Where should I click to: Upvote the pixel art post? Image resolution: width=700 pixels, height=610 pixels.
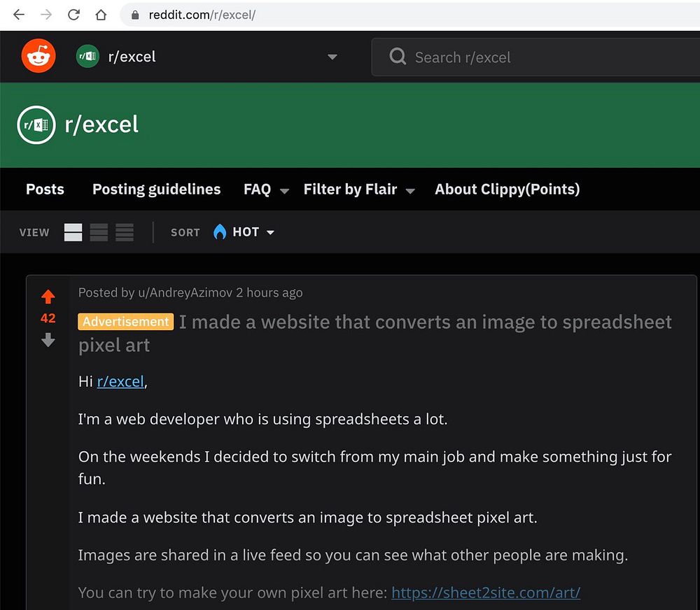[x=48, y=297]
